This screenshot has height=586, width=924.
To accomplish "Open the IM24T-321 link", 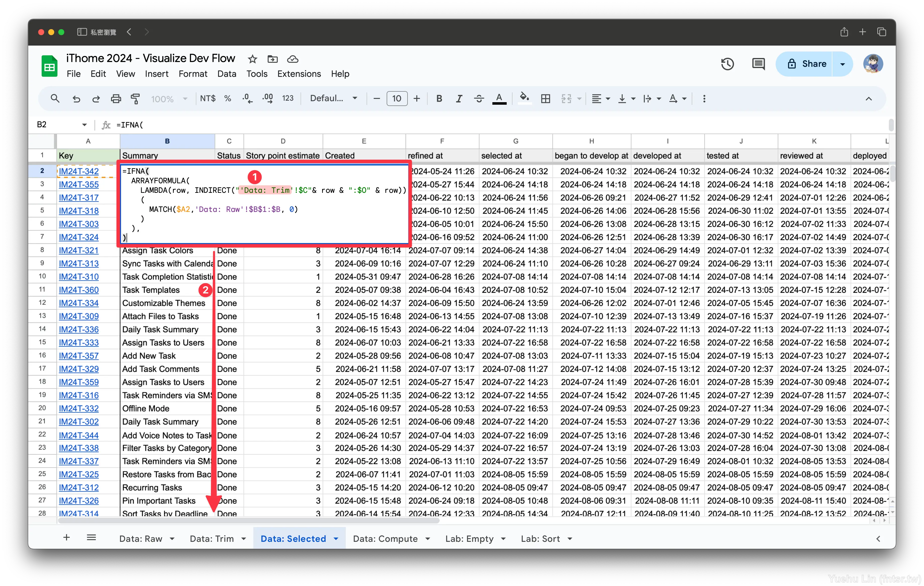I will (79, 250).
